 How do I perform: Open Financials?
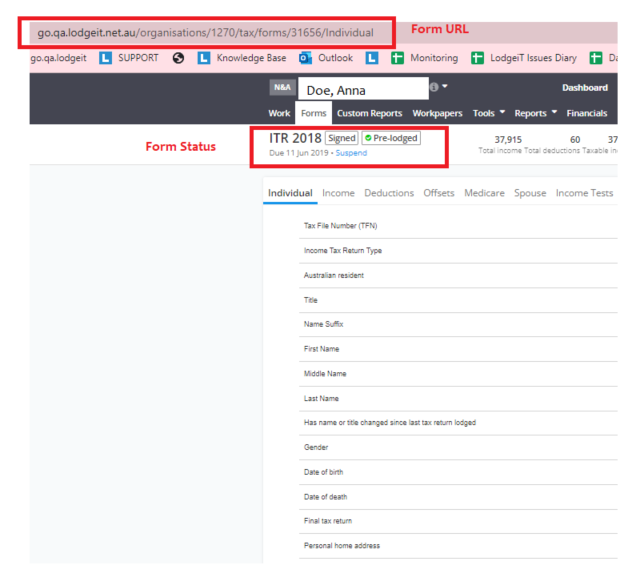click(587, 114)
